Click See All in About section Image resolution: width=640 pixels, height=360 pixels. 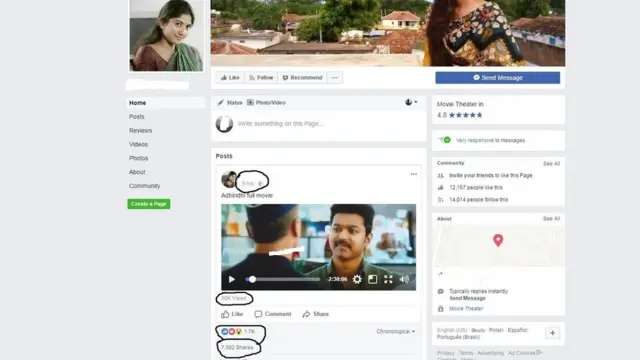(551, 219)
